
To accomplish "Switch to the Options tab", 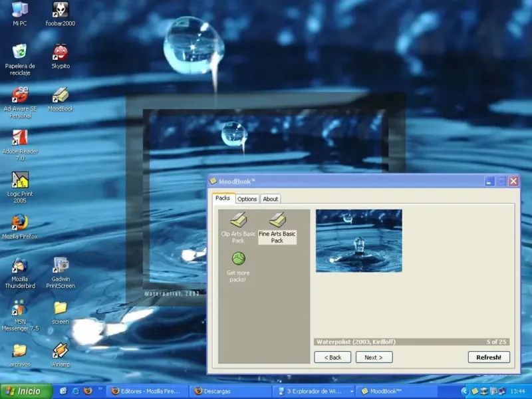I will [x=247, y=199].
